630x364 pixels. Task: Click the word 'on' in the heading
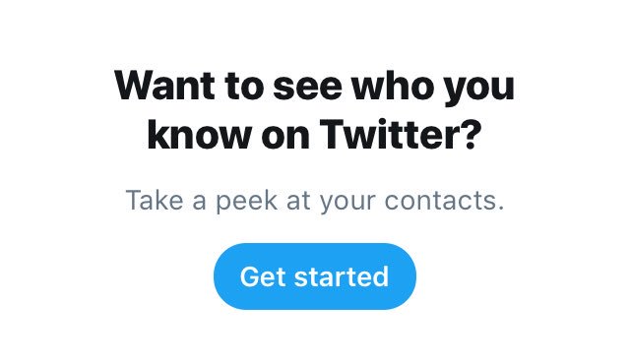tap(285, 137)
